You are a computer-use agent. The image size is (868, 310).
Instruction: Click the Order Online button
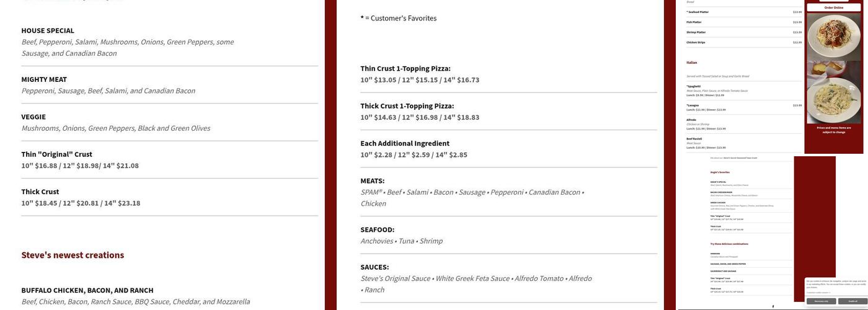(834, 7)
